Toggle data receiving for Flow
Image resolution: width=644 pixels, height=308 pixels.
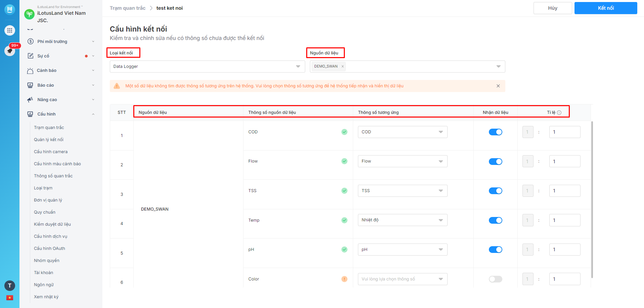pyautogui.click(x=496, y=162)
